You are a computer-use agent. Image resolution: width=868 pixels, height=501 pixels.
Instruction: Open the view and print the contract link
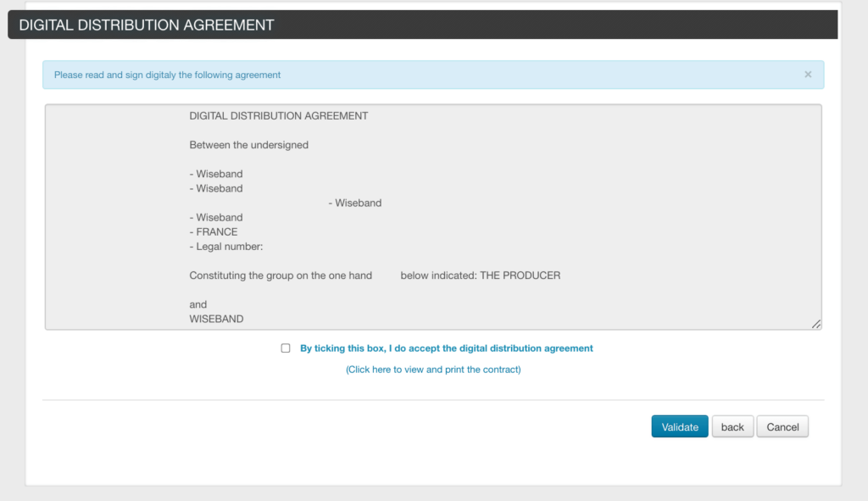433,370
